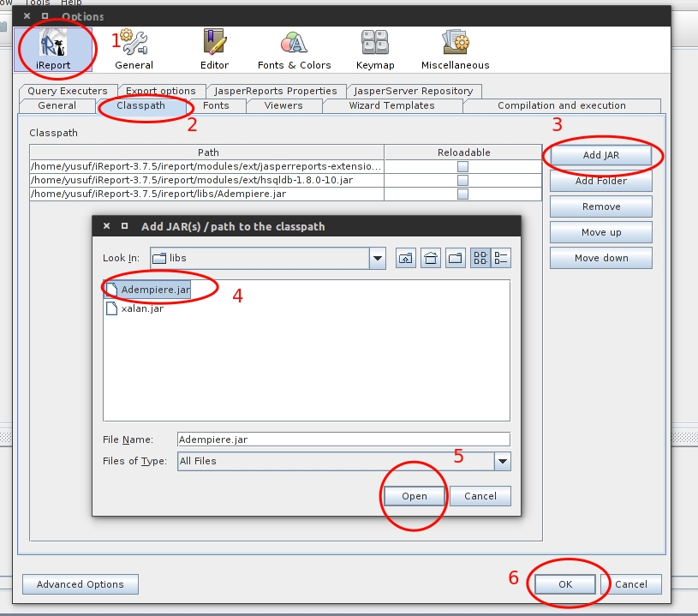Open the Viewers tab
The width and height of the screenshot is (698, 616).
(x=283, y=105)
